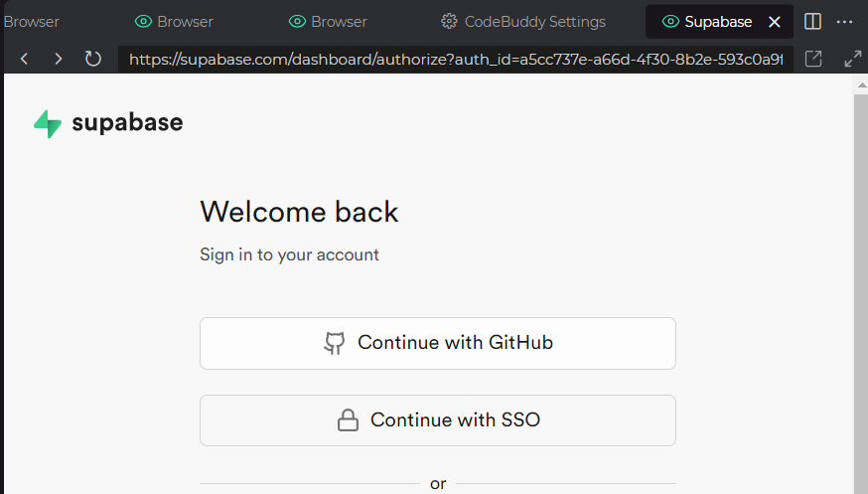The width and height of the screenshot is (868, 494).
Task: Expand browser panel to full size
Action: (852, 59)
